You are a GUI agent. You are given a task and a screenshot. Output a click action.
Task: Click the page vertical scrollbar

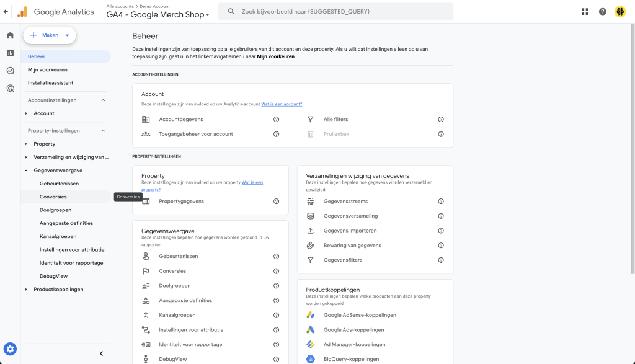coord(633,149)
